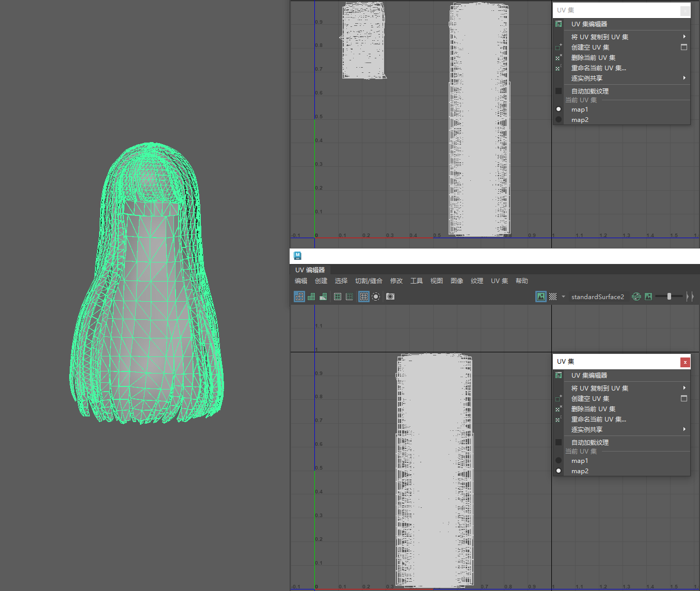
Task: Open the 创建 menu
Action: [321, 281]
